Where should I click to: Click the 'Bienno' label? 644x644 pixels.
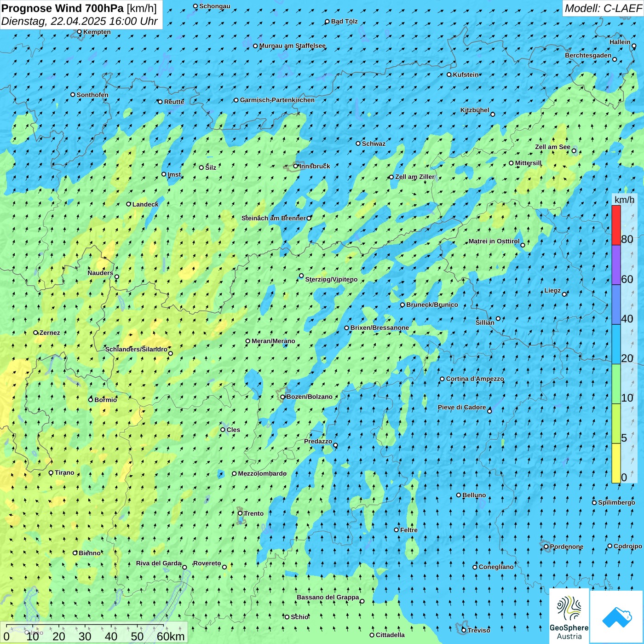(x=90, y=553)
